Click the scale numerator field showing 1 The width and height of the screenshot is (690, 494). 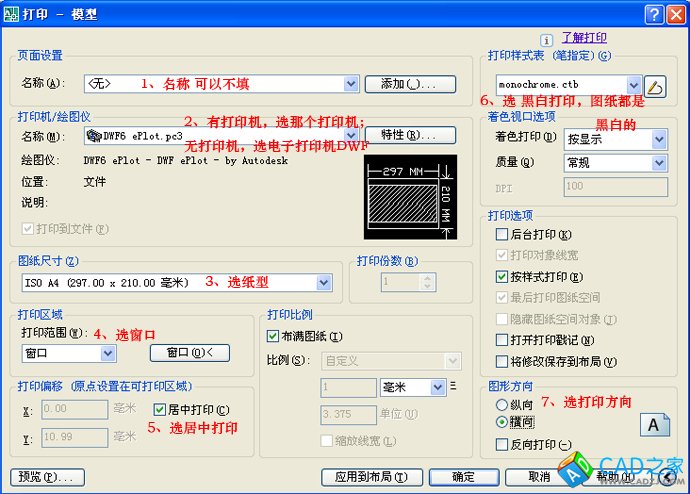coord(349,388)
